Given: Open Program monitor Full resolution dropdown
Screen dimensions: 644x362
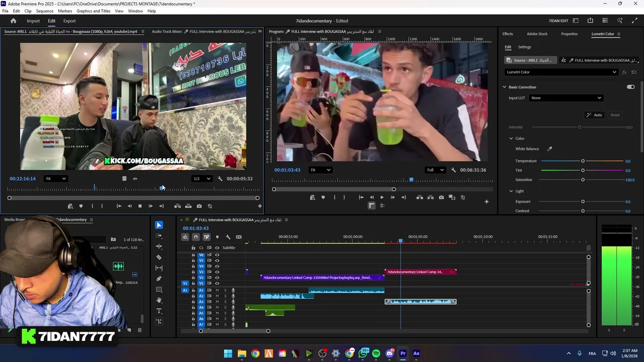Looking at the screenshot, I should pyautogui.click(x=435, y=170).
